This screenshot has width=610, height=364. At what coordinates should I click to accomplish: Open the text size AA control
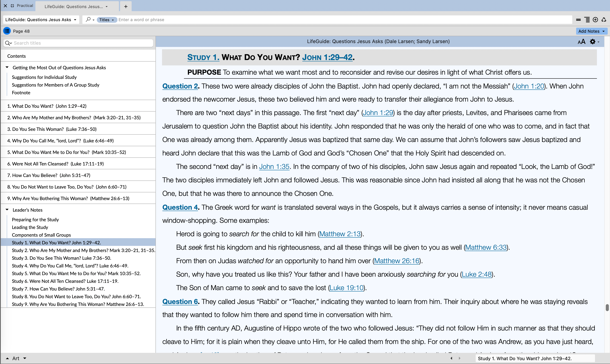581,42
